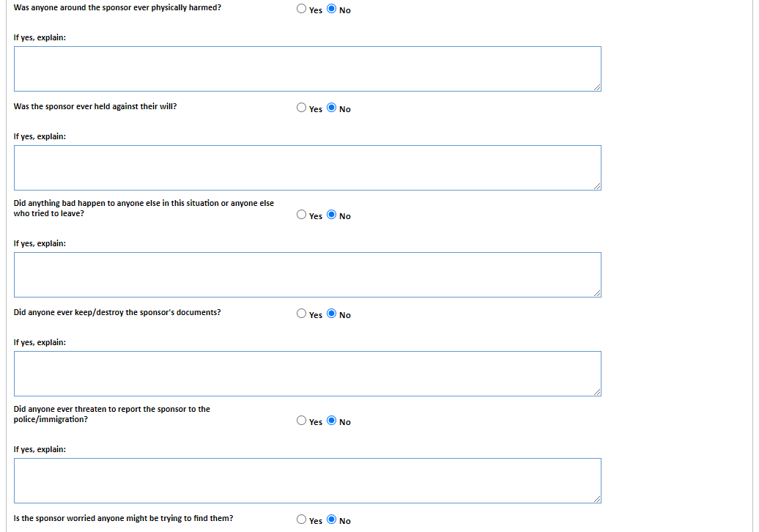
Task: Select No for sponsor worried about being found
Action: tap(332, 520)
